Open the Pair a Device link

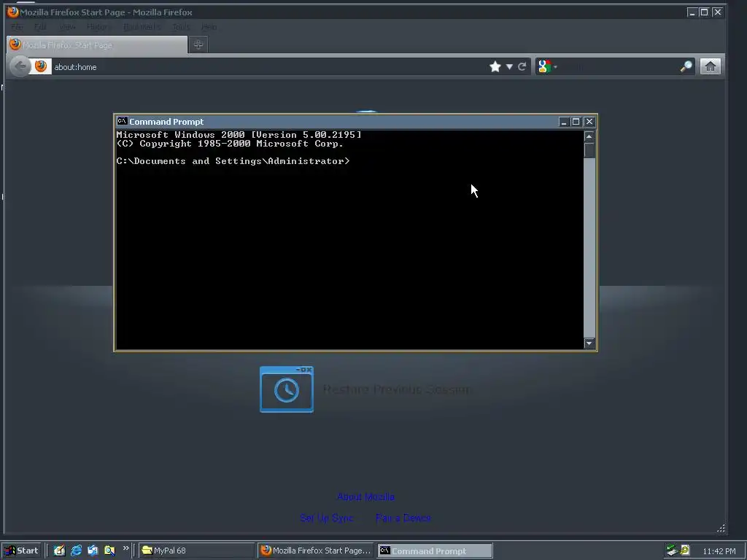tap(403, 518)
